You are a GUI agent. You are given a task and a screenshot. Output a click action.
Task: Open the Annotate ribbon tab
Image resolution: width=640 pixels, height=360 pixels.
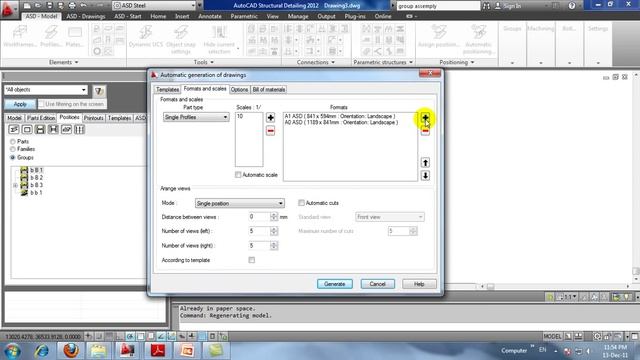(x=210, y=16)
